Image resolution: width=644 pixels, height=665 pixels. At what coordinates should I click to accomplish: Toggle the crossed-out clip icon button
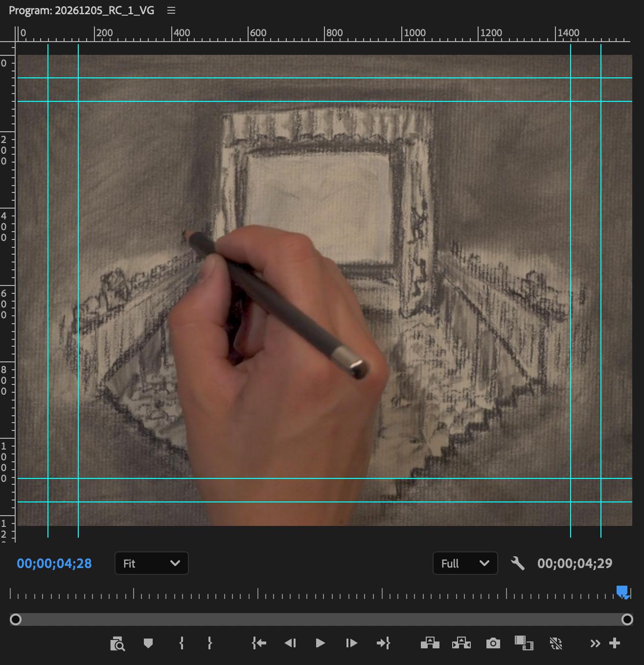click(556, 643)
